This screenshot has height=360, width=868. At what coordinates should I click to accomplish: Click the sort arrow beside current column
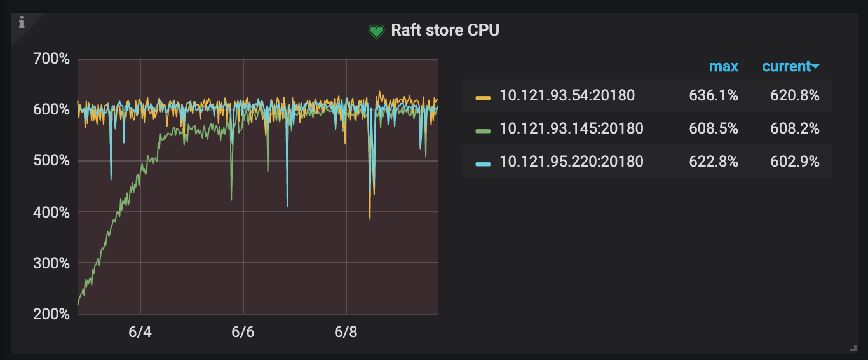(816, 67)
